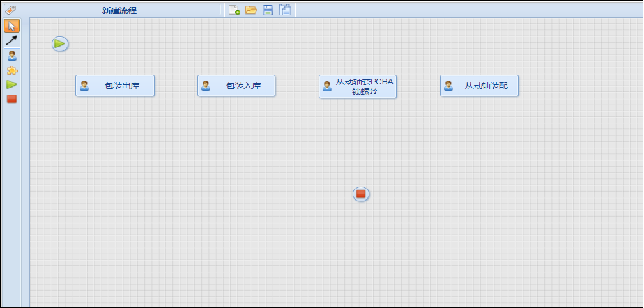Click the 从动轴套PCBA锁螺丝 node
Screen dimensions: 644x308
pyautogui.click(x=364, y=86)
